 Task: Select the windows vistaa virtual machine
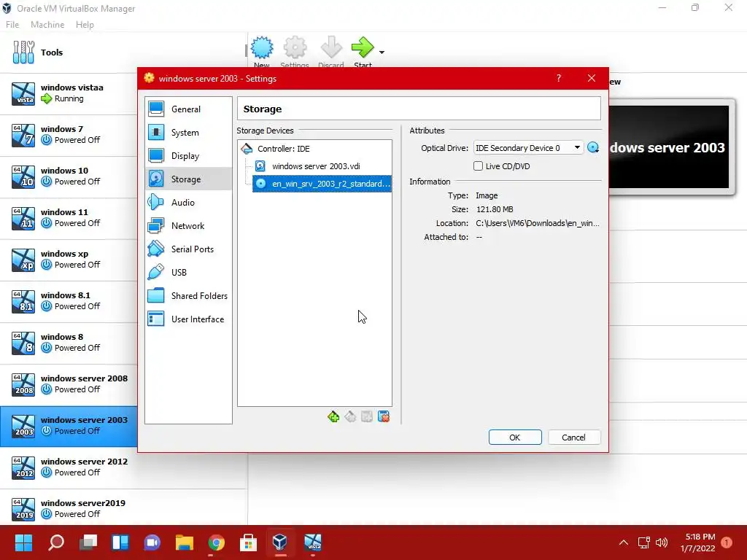(69, 93)
